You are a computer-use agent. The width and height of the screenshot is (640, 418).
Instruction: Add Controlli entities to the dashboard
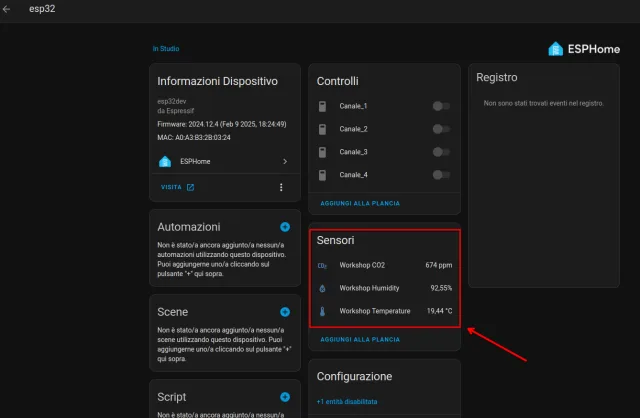click(x=359, y=203)
